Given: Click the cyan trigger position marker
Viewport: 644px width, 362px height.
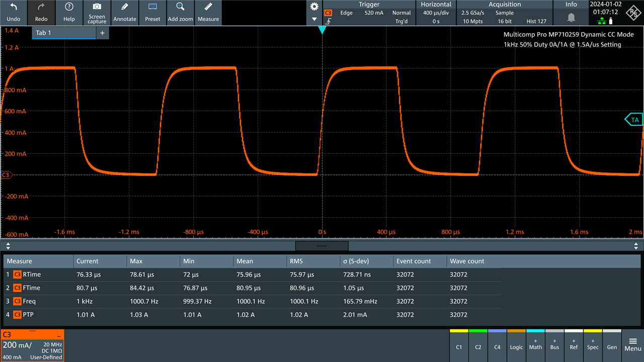Looking at the screenshot, I should coord(322,30).
